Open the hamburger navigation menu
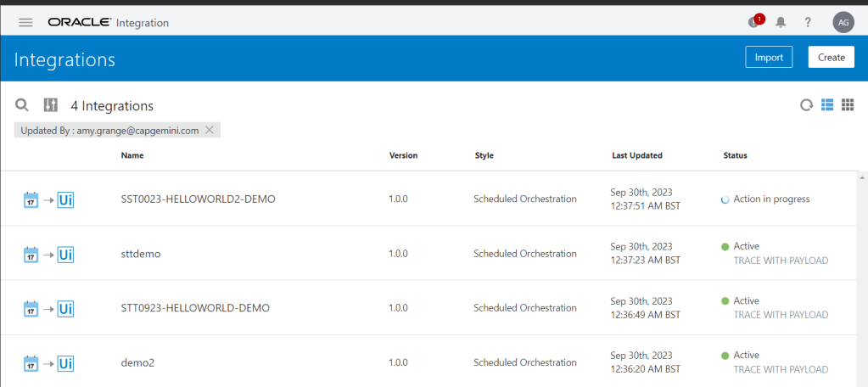Viewport: 868px width, 387px height. [25, 22]
